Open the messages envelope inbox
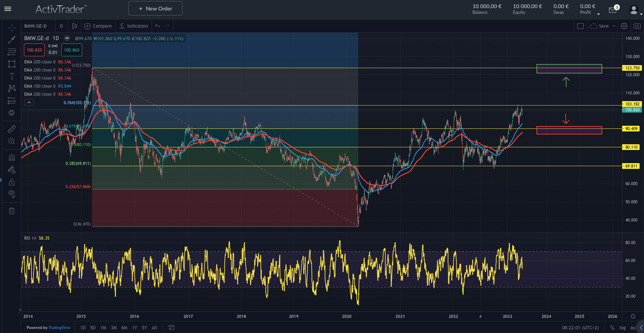644x333 pixels. [613, 10]
